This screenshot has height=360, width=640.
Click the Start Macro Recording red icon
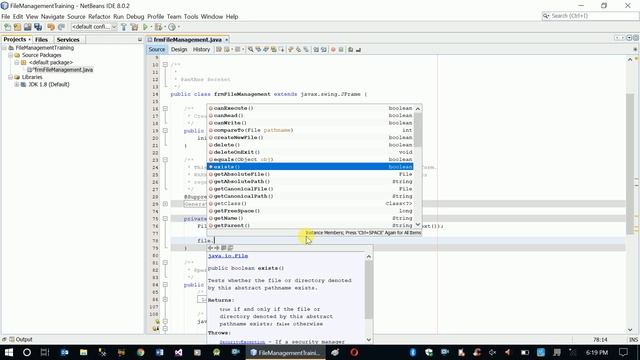tap(333, 49)
